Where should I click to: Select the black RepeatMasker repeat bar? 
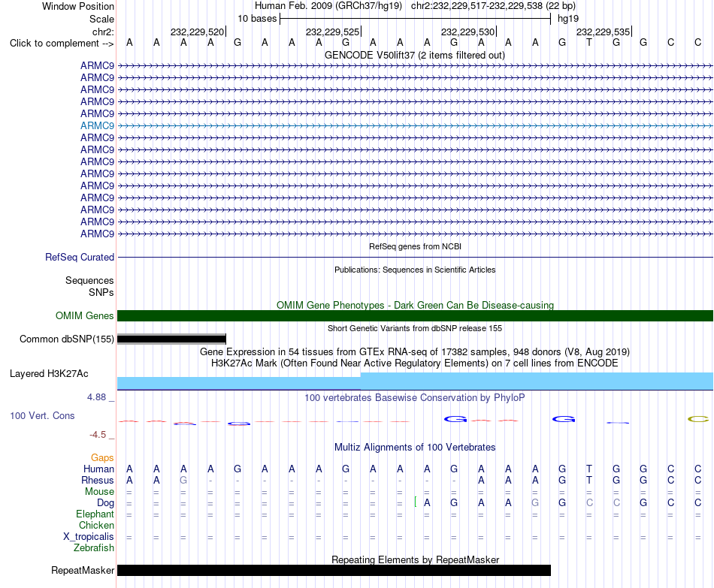point(334,570)
